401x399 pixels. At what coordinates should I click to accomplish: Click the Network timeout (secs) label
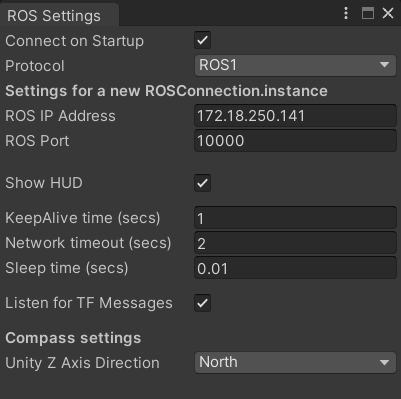[x=88, y=243]
